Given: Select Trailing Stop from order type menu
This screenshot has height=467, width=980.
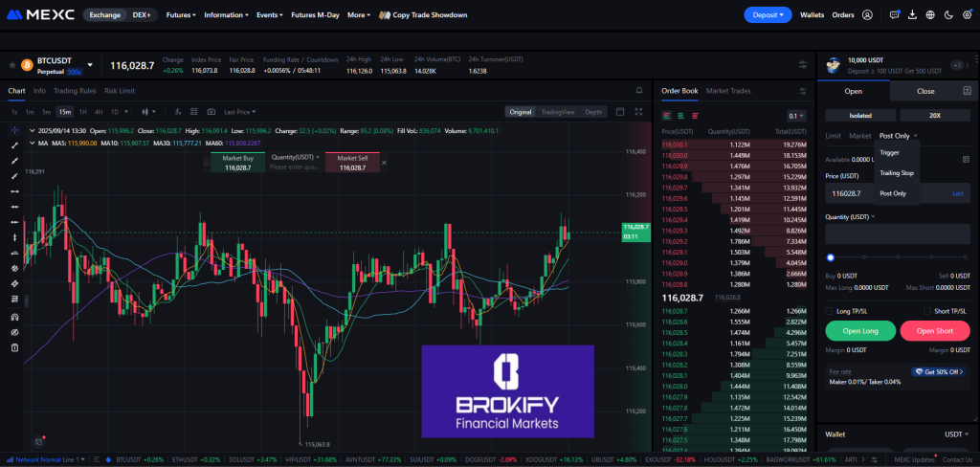Looking at the screenshot, I should point(897,173).
